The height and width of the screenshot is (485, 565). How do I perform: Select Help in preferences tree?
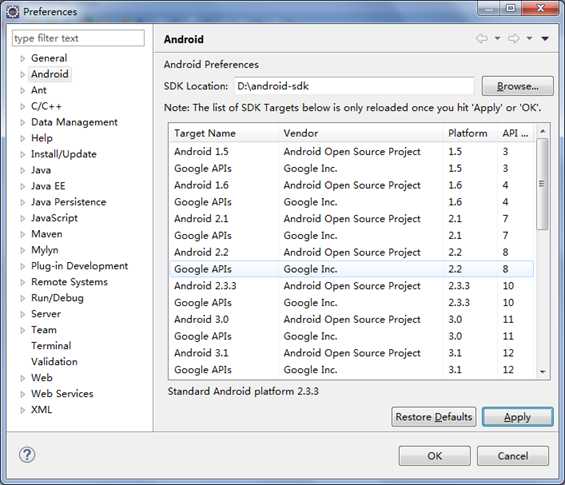pyautogui.click(x=42, y=138)
